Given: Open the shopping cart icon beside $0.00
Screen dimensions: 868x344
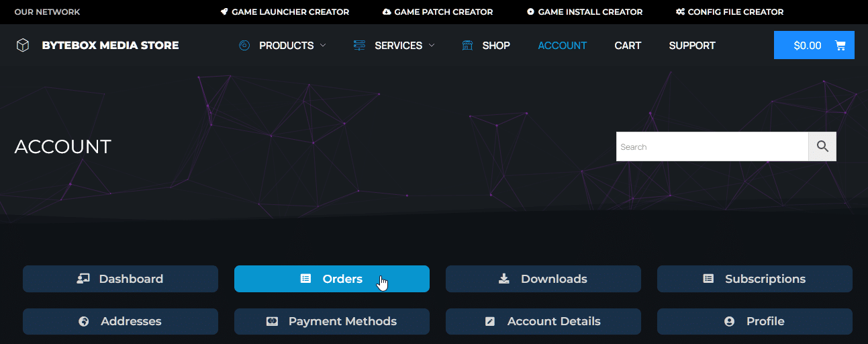Looking at the screenshot, I should (x=840, y=46).
